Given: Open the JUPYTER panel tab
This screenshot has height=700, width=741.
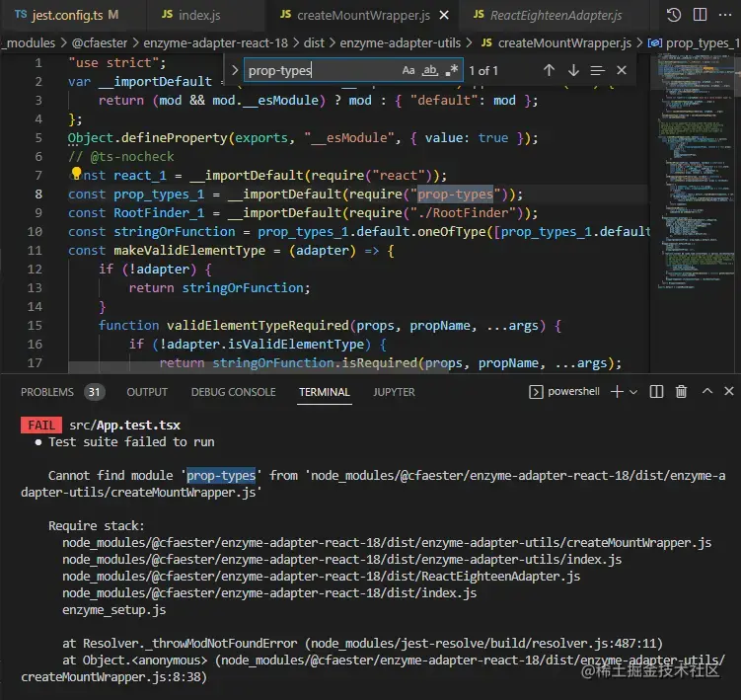Looking at the screenshot, I should tap(394, 392).
